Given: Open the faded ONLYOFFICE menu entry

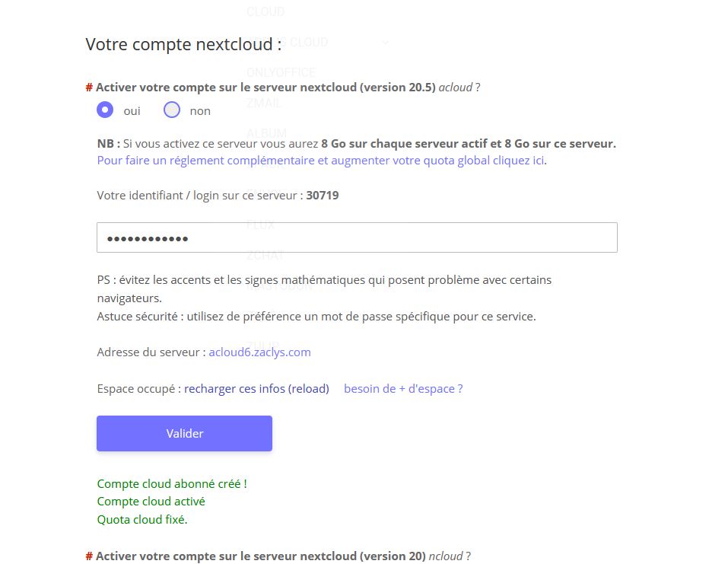Looking at the screenshot, I should tap(281, 73).
